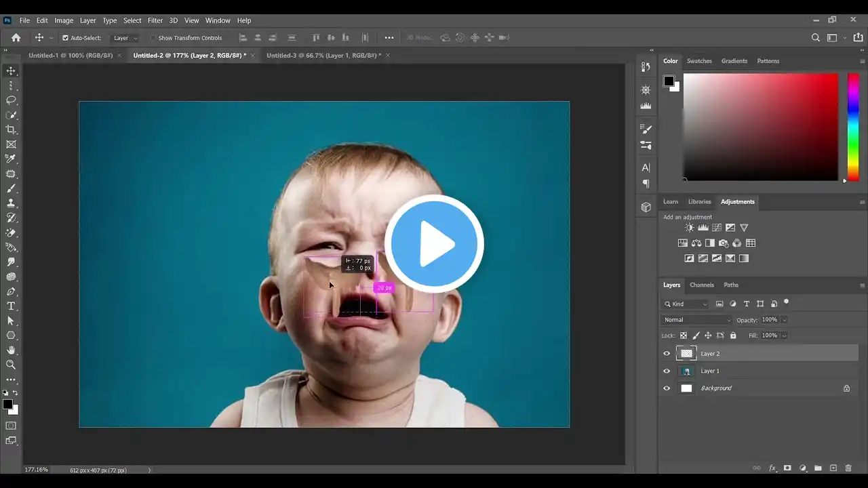The height and width of the screenshot is (488, 868).
Task: Select the Crop tool
Action: [11, 129]
